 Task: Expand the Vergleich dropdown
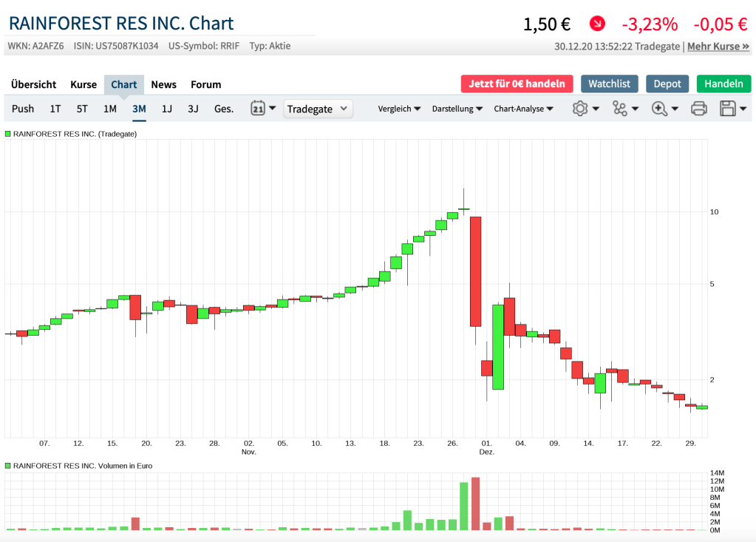[x=399, y=109]
